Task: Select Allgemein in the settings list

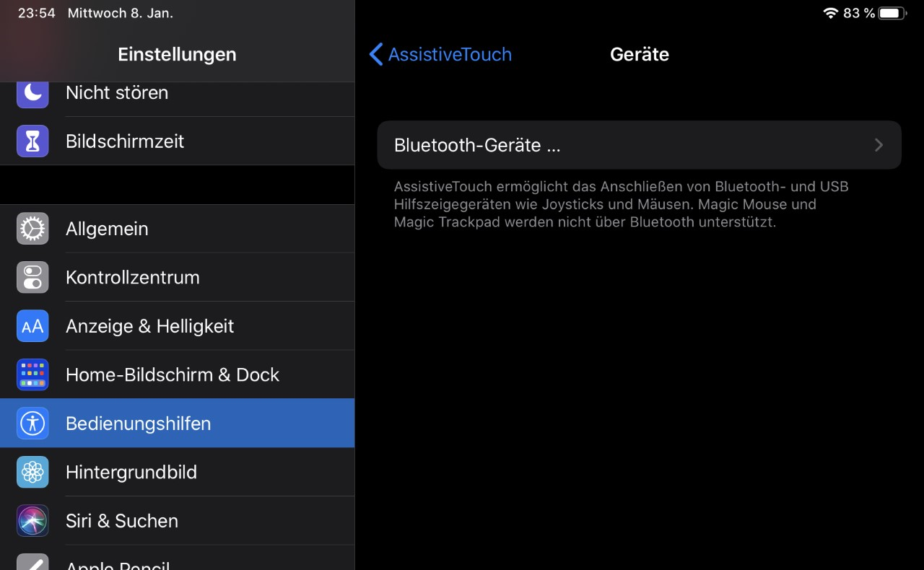Action: (x=107, y=229)
